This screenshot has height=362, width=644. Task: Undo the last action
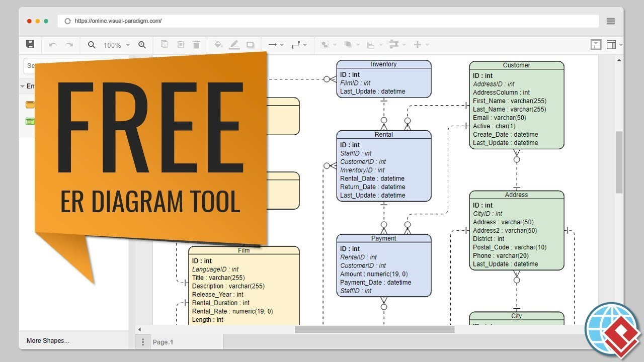52,45
